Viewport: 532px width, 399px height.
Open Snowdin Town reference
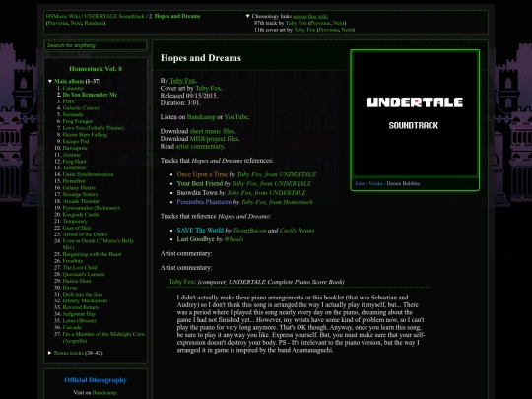197,193
